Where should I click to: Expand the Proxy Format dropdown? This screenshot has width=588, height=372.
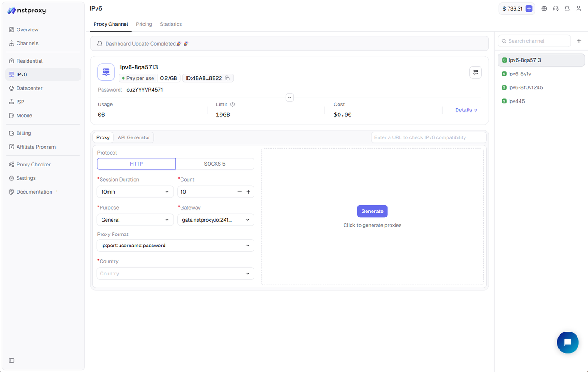tap(175, 246)
